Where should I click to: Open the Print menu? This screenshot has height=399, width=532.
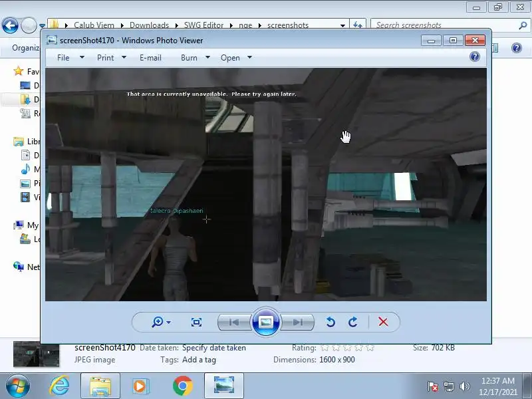coord(106,58)
